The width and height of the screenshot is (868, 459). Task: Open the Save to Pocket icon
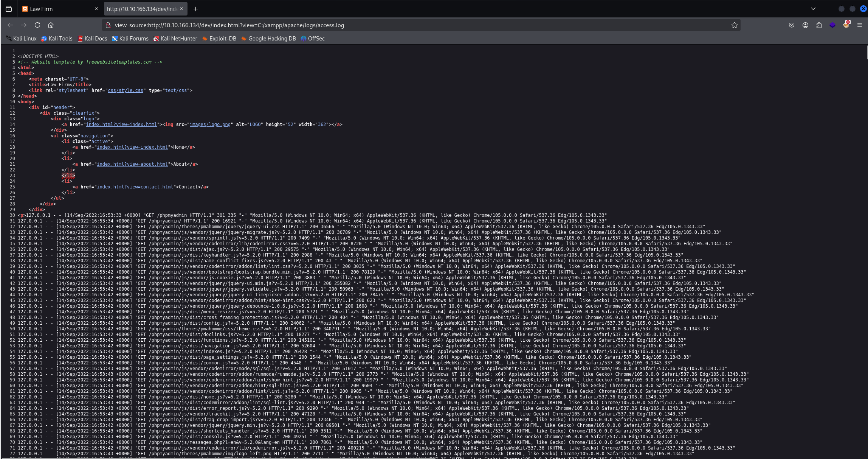tap(792, 25)
